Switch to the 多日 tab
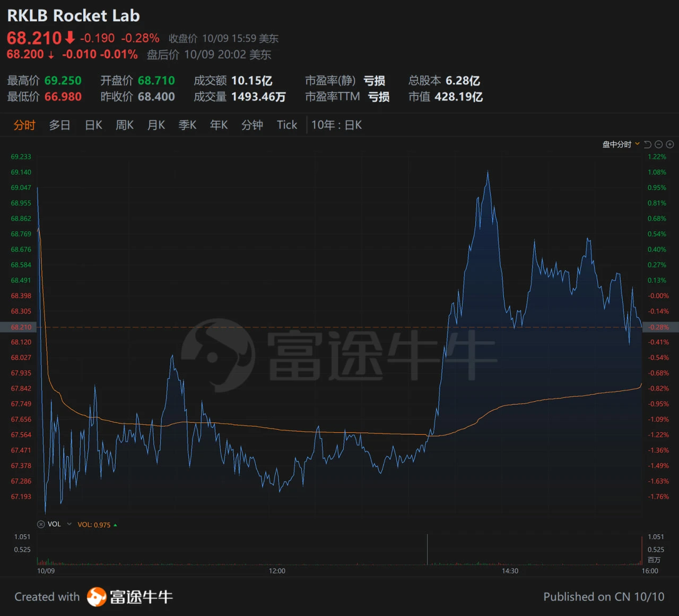Viewport: 679px width, 616px height. pyautogui.click(x=59, y=125)
